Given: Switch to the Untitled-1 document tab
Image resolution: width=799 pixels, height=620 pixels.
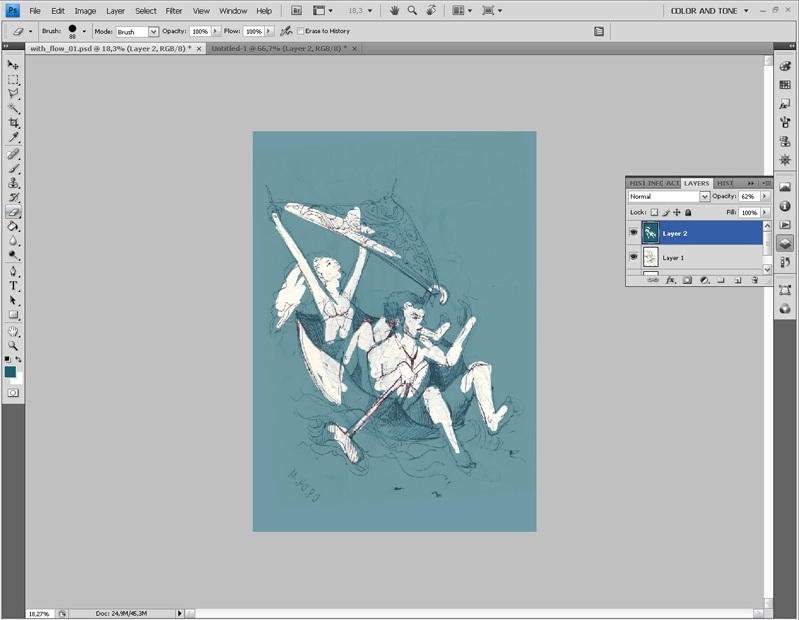Looking at the screenshot, I should click(x=278, y=48).
